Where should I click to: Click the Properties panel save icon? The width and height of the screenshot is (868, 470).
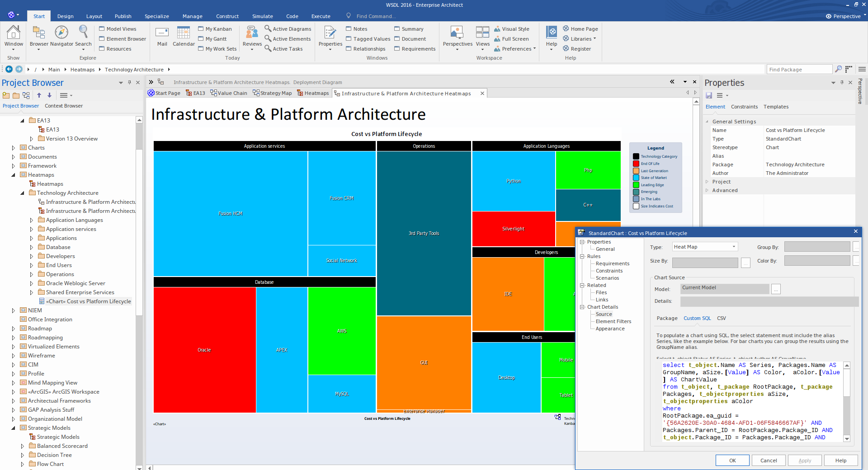coord(709,95)
